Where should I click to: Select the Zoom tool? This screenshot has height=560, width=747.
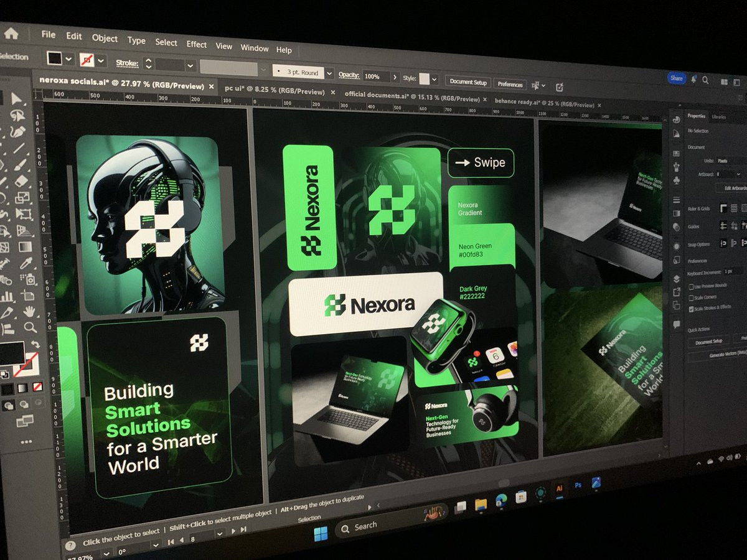pos(30,328)
